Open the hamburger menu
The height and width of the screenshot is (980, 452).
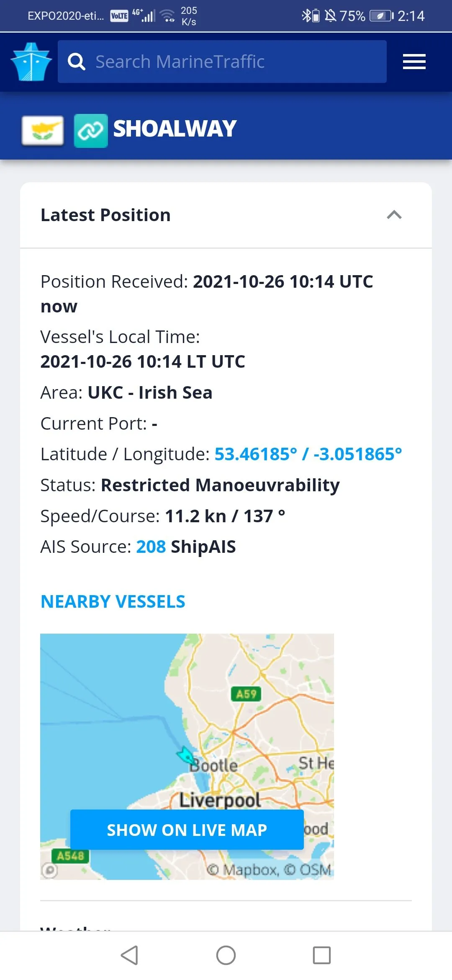(x=414, y=62)
